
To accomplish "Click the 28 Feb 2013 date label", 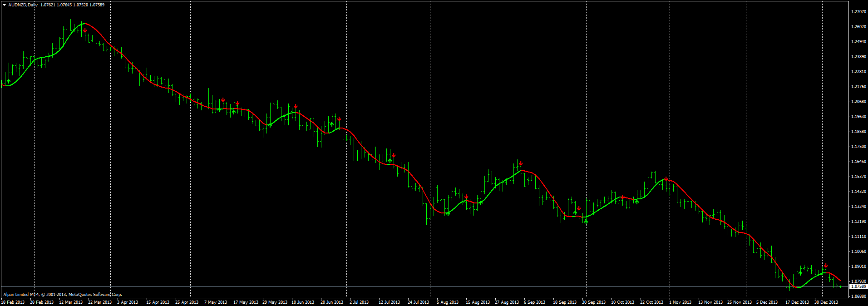I will (42, 302).
